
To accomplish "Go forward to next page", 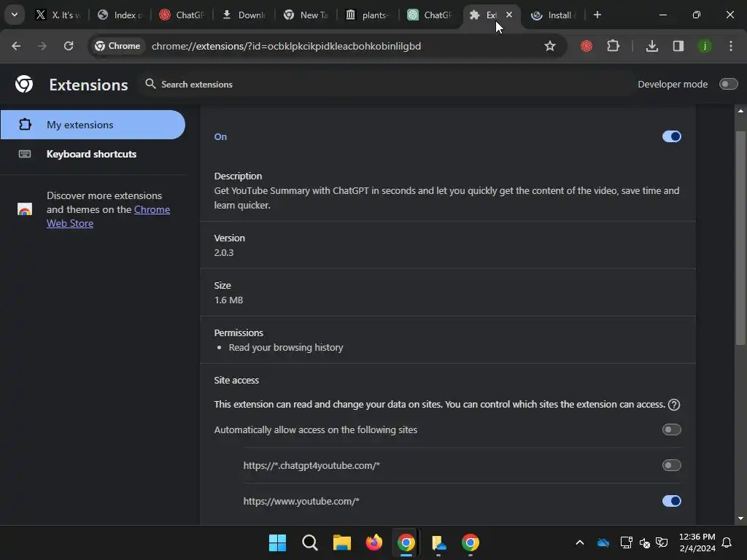I will click(42, 46).
